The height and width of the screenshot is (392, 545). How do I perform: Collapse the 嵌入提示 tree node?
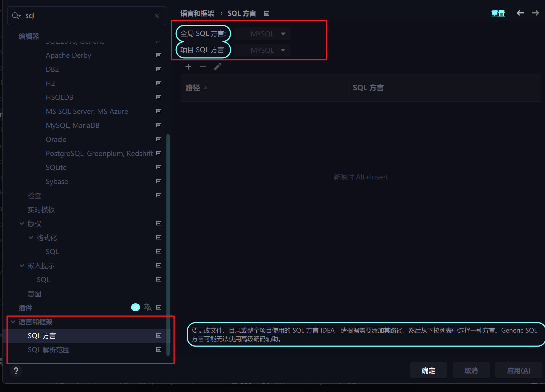click(x=22, y=266)
